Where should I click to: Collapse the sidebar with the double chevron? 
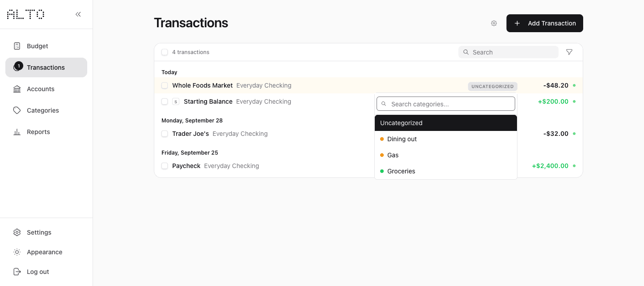coord(78,14)
